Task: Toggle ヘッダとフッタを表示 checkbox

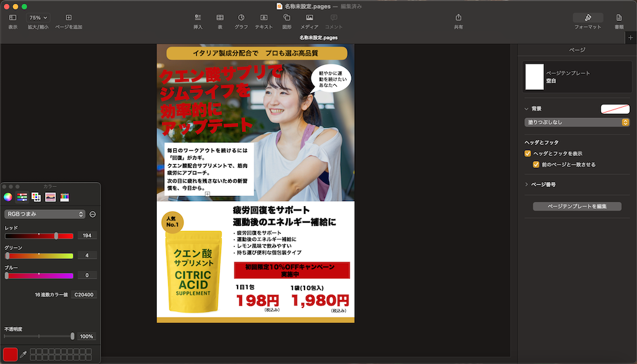Action: [x=527, y=153]
